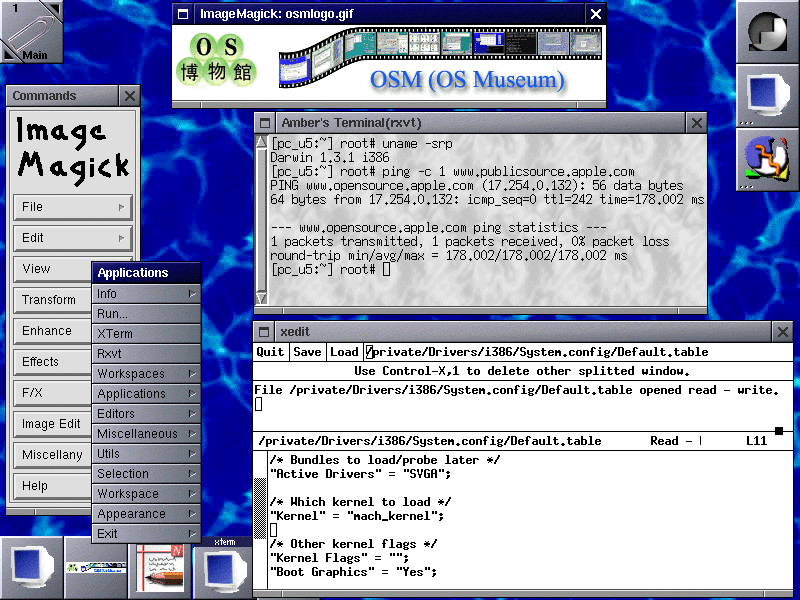Click the "Darwin 1.3.1 i386" terminal line
The width and height of the screenshot is (800, 600).
[x=330, y=158]
